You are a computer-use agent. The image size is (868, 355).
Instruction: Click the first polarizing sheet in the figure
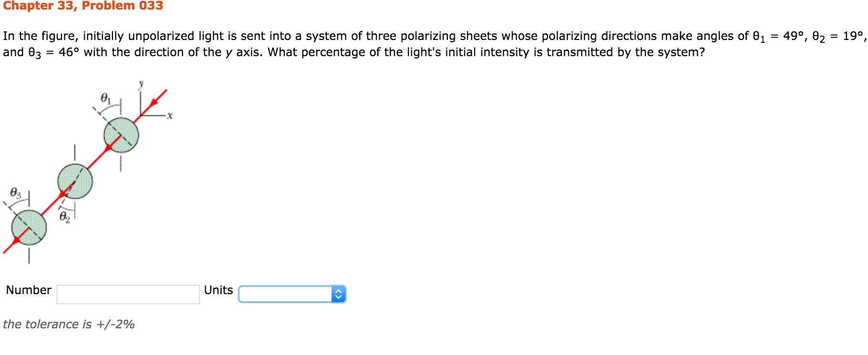click(x=121, y=135)
